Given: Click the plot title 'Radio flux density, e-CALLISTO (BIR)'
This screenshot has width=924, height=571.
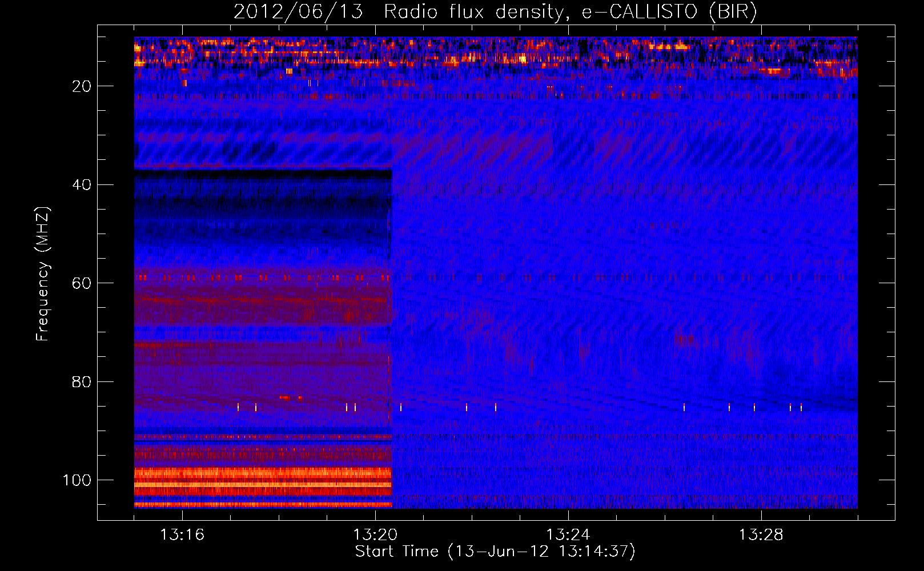Looking at the screenshot, I should [x=570, y=12].
